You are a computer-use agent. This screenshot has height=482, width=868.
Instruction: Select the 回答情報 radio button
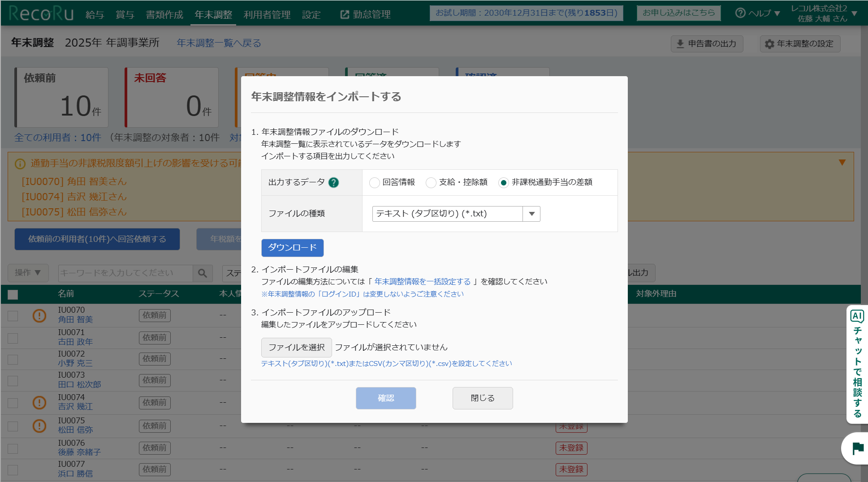pos(375,182)
